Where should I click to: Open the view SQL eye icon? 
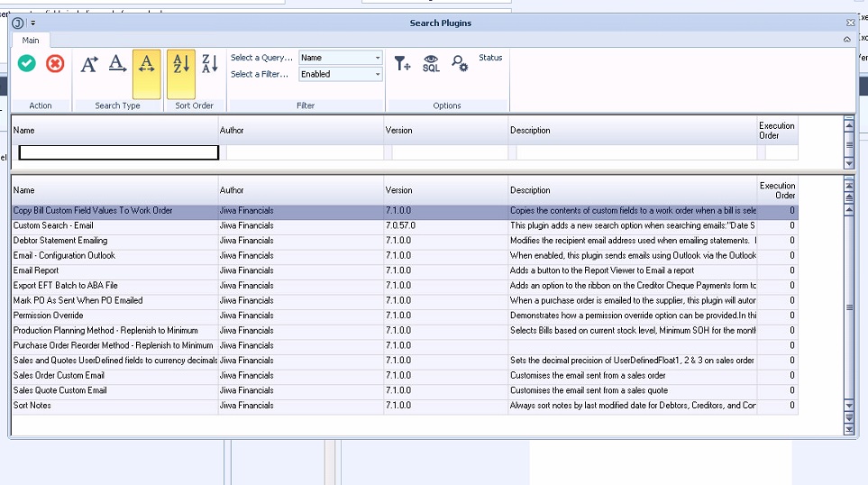(x=431, y=63)
